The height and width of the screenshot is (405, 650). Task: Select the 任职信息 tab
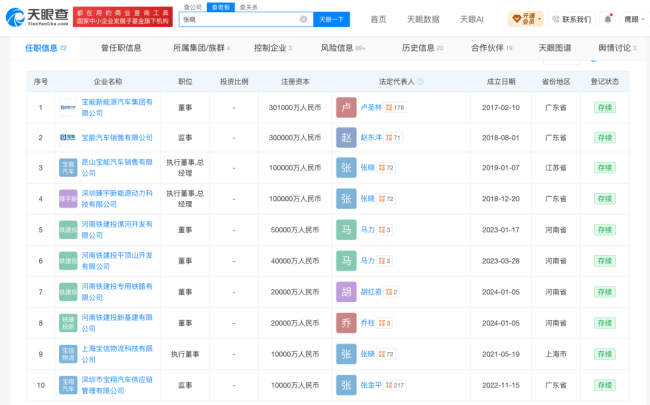[x=46, y=48]
